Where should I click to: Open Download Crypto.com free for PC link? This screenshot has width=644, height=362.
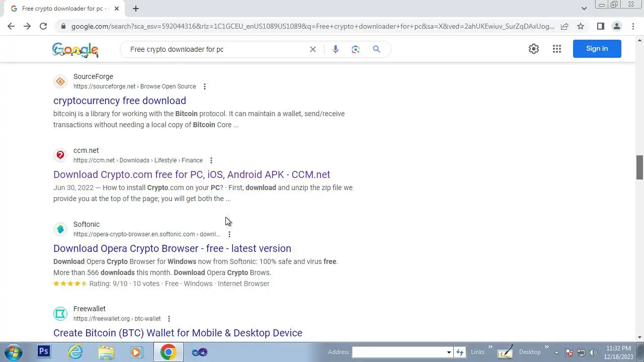tap(192, 174)
